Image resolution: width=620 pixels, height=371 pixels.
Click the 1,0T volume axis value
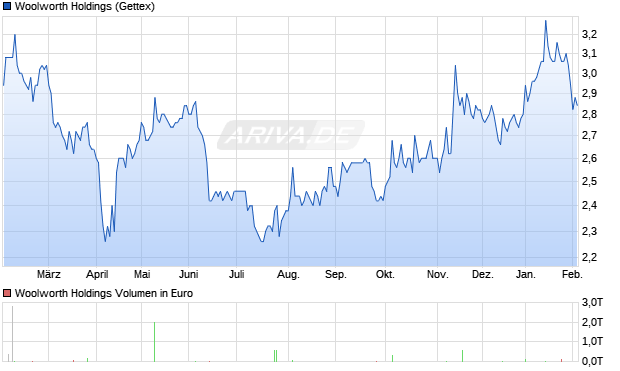tap(592, 341)
